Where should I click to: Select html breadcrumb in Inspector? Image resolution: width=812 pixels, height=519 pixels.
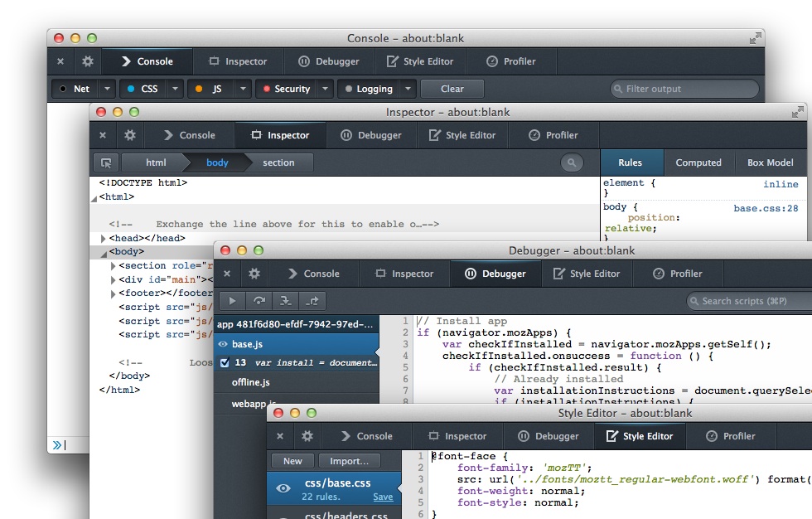tap(156, 162)
